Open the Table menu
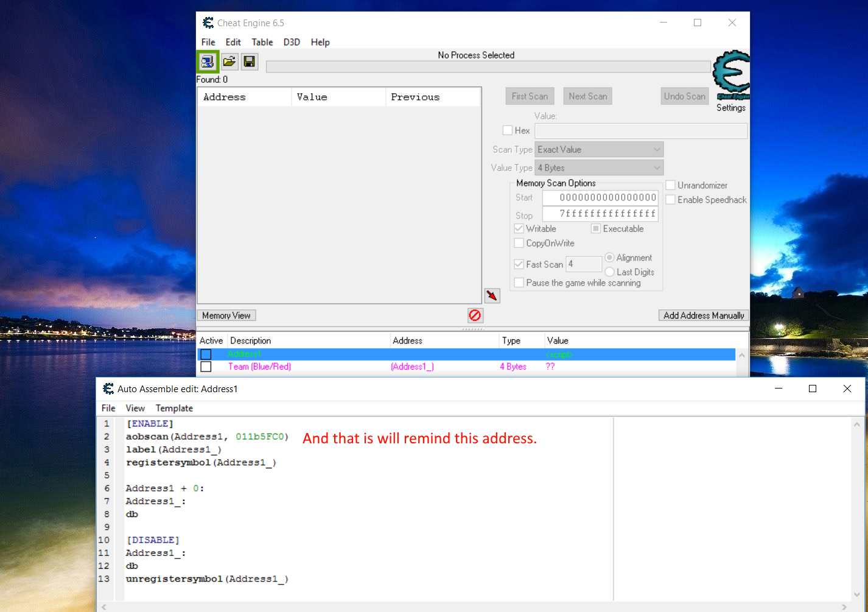The width and height of the screenshot is (868, 612). click(262, 42)
